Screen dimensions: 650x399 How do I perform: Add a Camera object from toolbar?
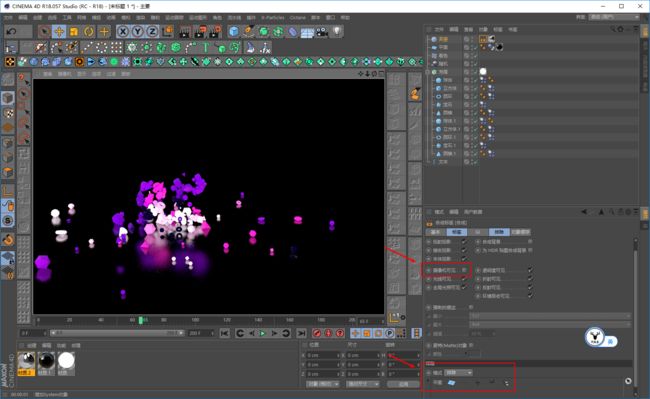point(322,31)
